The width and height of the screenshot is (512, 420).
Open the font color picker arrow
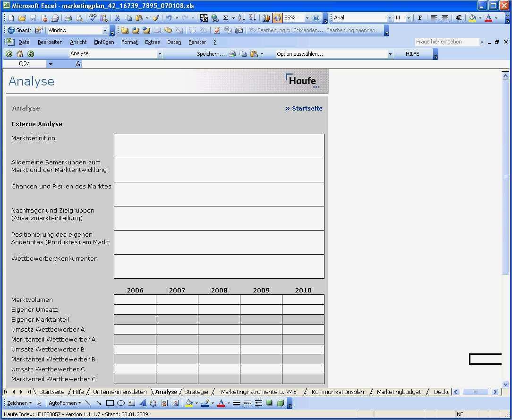pyautogui.click(x=496, y=17)
